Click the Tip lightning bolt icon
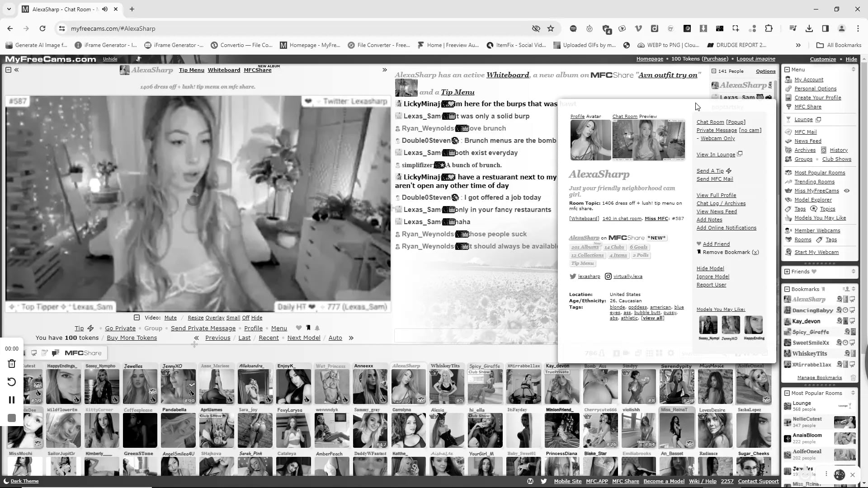The width and height of the screenshot is (868, 488). (x=90, y=328)
